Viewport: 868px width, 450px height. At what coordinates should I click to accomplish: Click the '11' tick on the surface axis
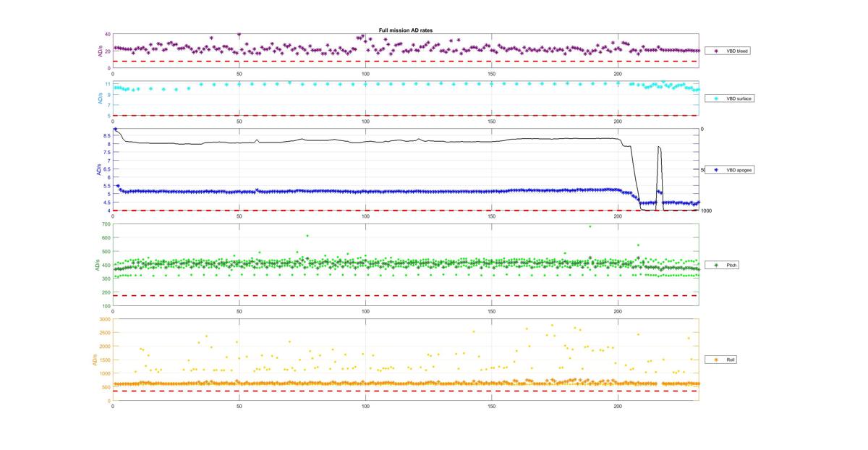108,85
